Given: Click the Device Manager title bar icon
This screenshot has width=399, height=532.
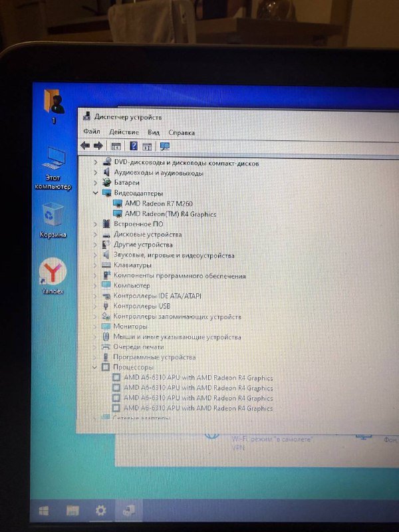Looking at the screenshot, I should click(x=87, y=116).
